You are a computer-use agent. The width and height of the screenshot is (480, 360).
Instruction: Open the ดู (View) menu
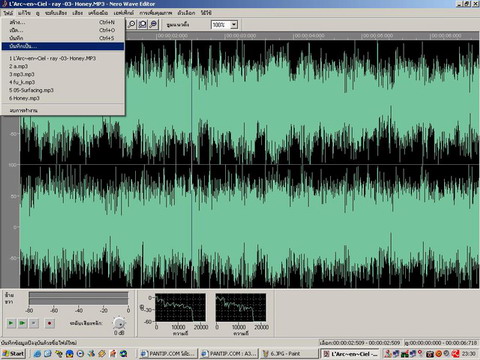click(38, 13)
